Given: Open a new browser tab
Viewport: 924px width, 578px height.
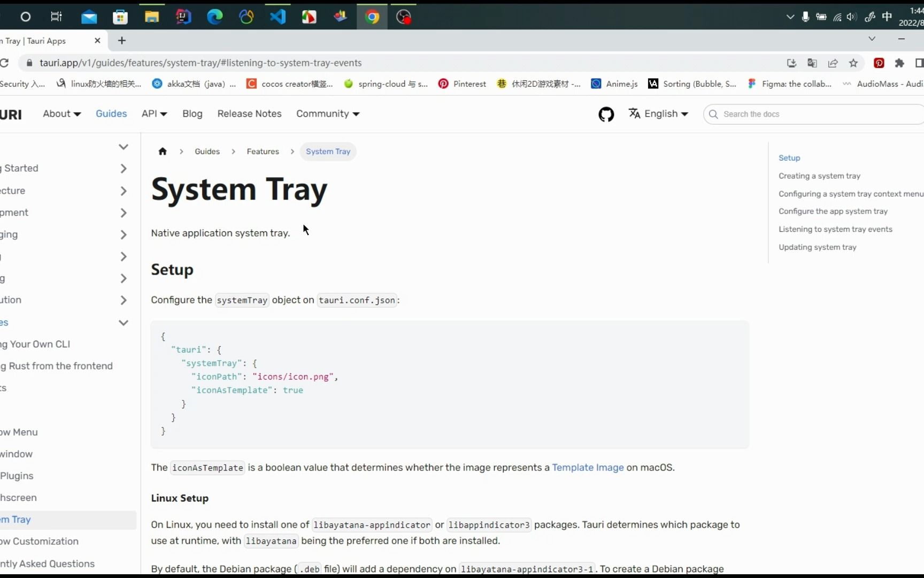Looking at the screenshot, I should pos(122,41).
